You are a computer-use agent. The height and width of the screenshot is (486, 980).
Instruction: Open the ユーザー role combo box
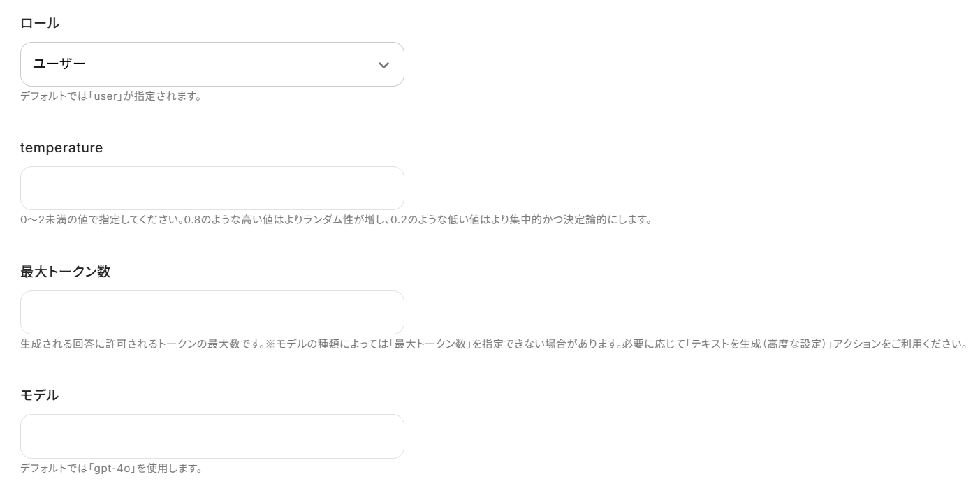(x=212, y=64)
